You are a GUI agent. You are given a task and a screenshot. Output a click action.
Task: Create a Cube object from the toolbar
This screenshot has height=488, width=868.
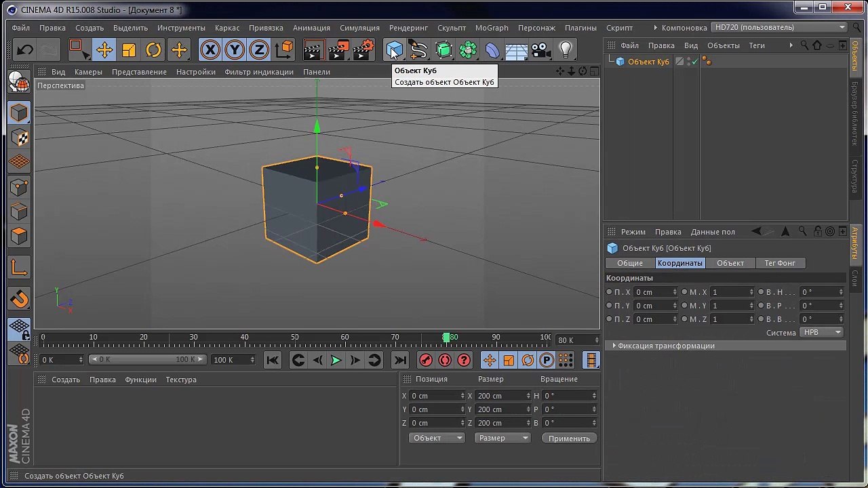(x=394, y=49)
